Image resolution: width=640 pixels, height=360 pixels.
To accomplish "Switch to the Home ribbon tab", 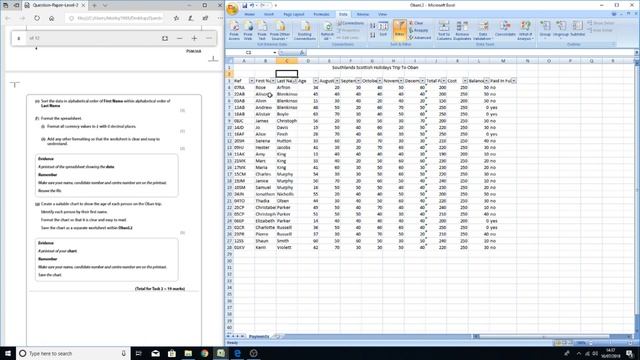I will tap(249, 14).
